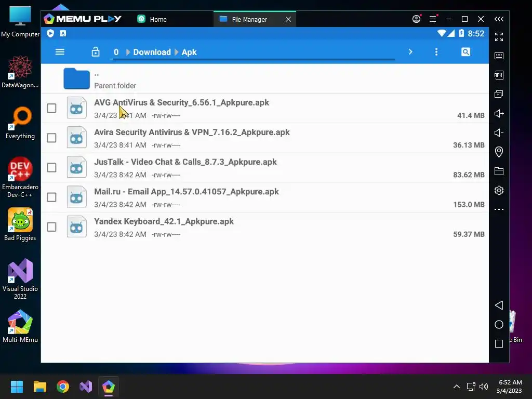The height and width of the screenshot is (399, 532).
Task: Check the AVG AntiVirus apk checkbox
Action: coord(51,108)
